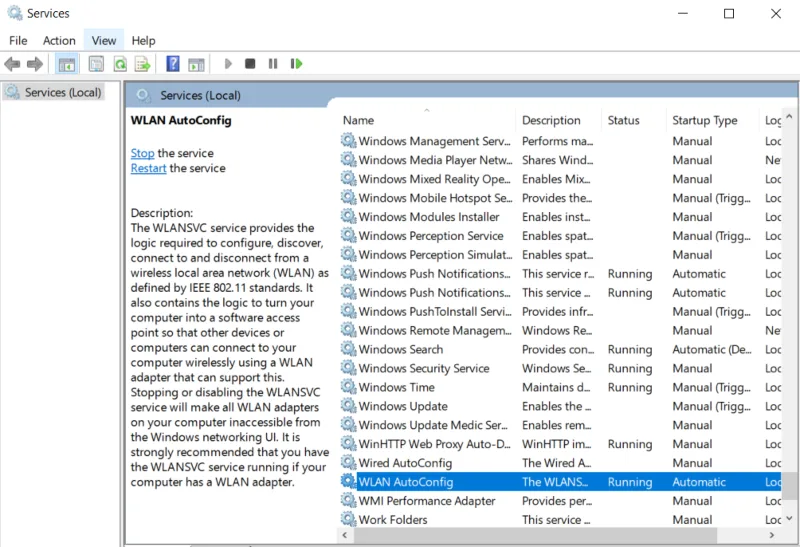Select Windows Update Medic Ser... service name

tap(433, 425)
